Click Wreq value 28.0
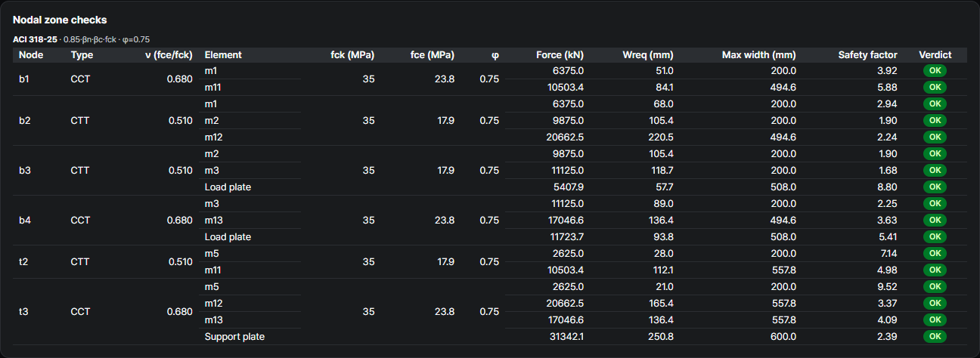980x358 pixels. [662, 253]
